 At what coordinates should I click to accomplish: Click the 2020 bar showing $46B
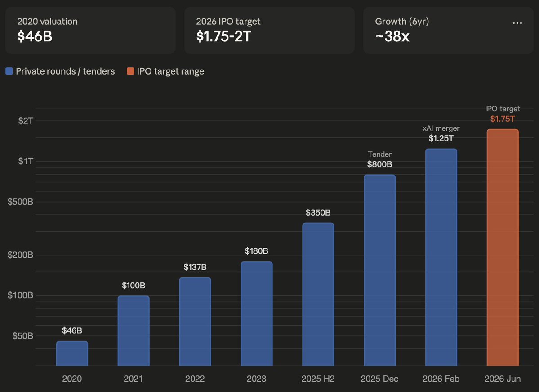(x=72, y=353)
